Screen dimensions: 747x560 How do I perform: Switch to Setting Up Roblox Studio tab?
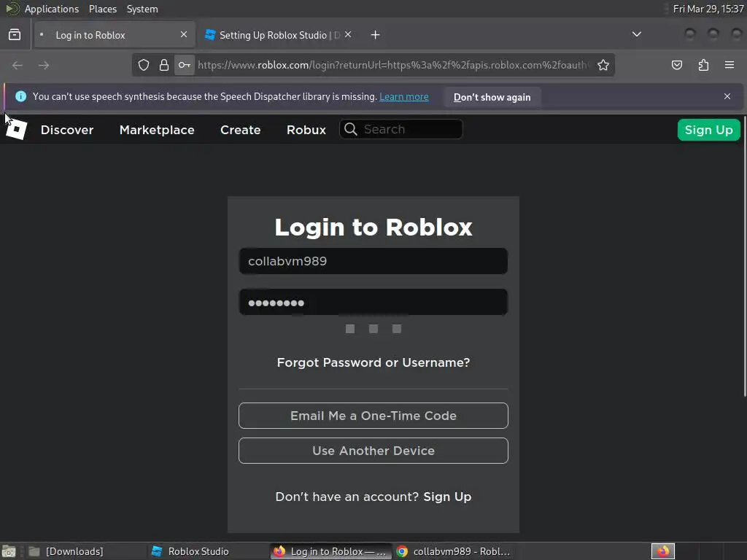point(279,35)
